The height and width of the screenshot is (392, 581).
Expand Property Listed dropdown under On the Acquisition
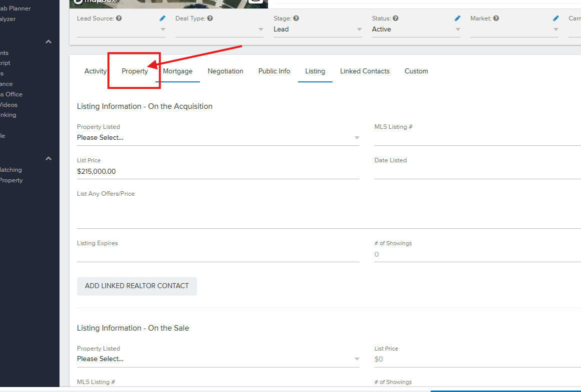tap(218, 138)
